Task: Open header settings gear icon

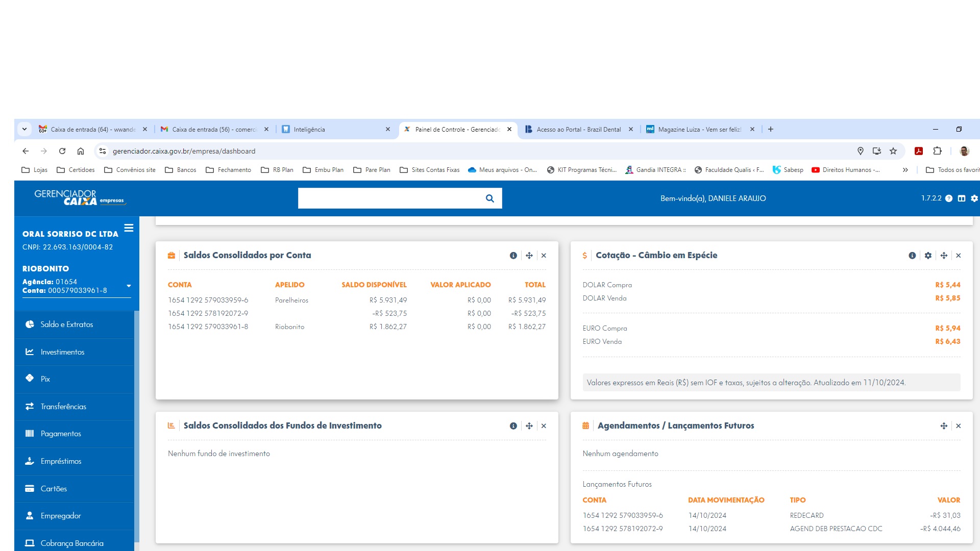Action: coord(974,198)
